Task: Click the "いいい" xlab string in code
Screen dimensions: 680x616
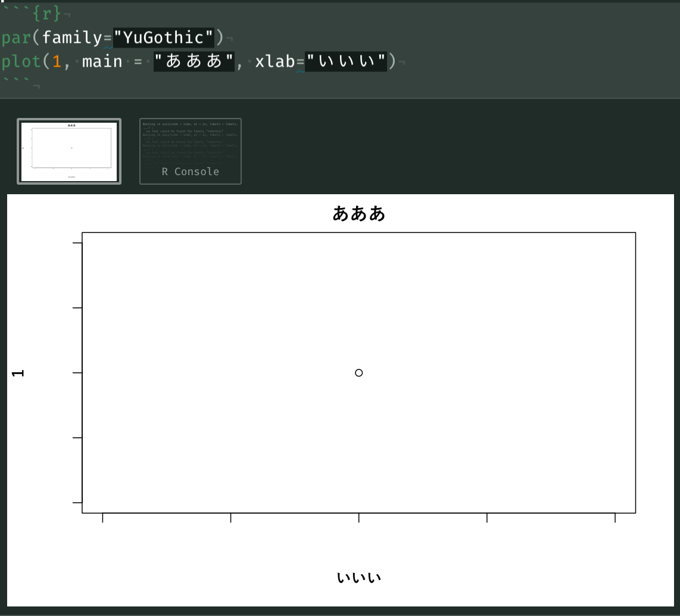Action: 345,61
